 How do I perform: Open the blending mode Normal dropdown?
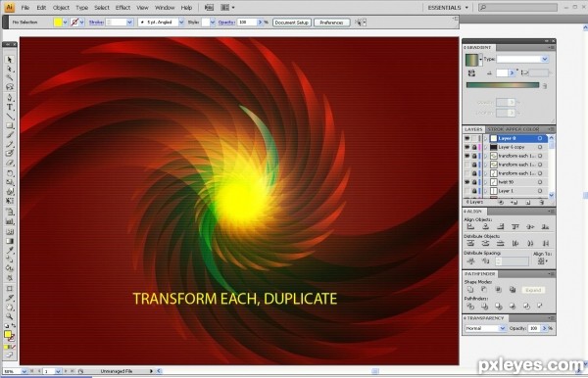coord(485,328)
